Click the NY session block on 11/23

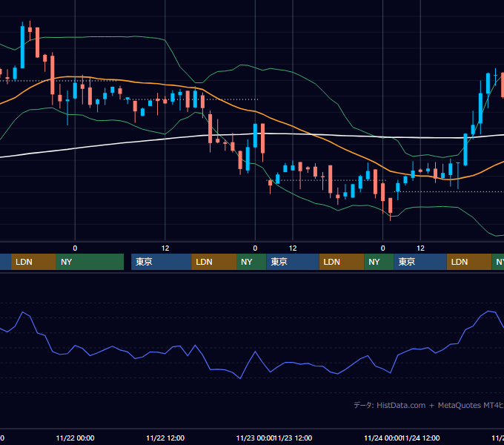pyautogui.click(x=379, y=262)
